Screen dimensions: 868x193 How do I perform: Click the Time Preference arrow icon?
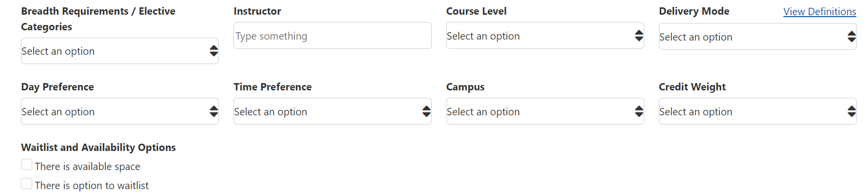(426, 111)
